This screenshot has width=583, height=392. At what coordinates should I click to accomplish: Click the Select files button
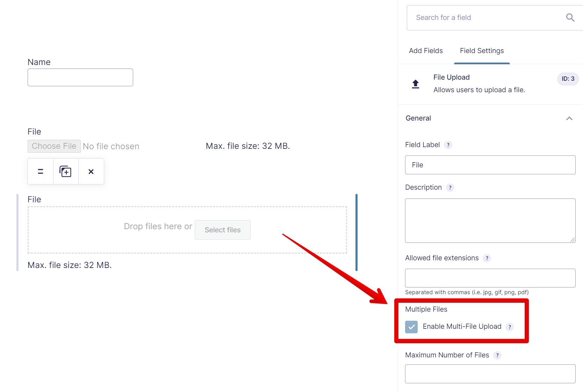tap(223, 230)
